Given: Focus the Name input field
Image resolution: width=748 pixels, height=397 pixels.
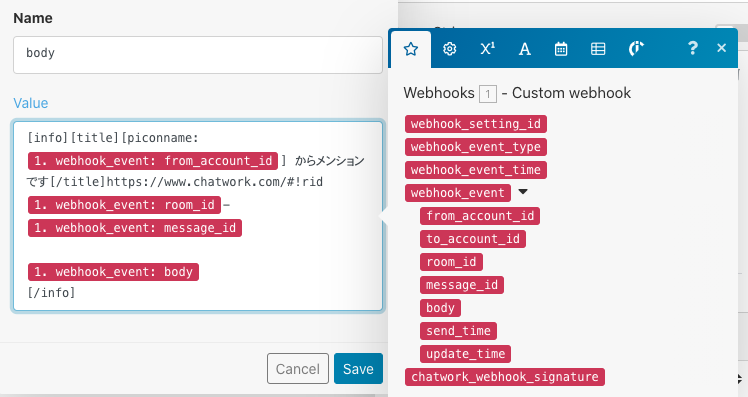Looking at the screenshot, I should click(x=198, y=55).
